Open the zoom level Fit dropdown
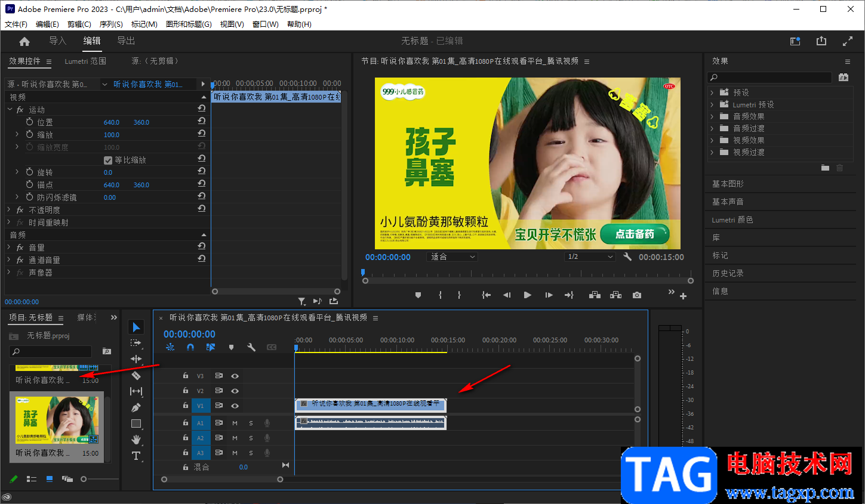 (x=452, y=256)
